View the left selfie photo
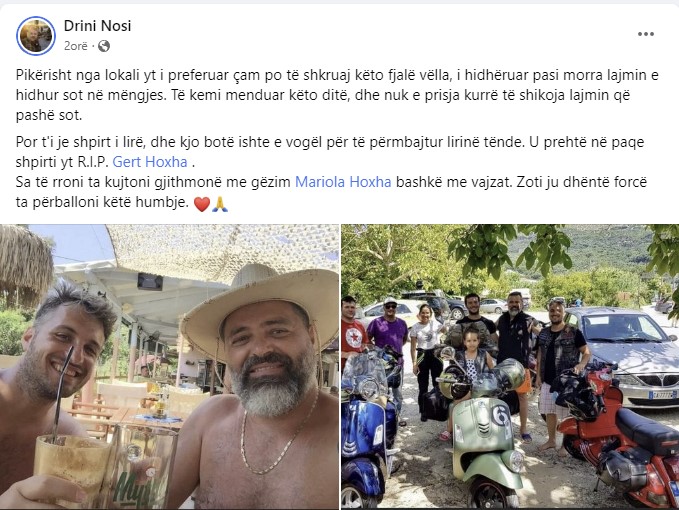 click(169, 367)
